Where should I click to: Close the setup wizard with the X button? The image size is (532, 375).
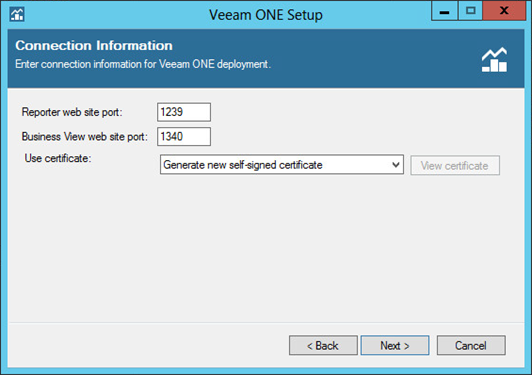point(504,11)
